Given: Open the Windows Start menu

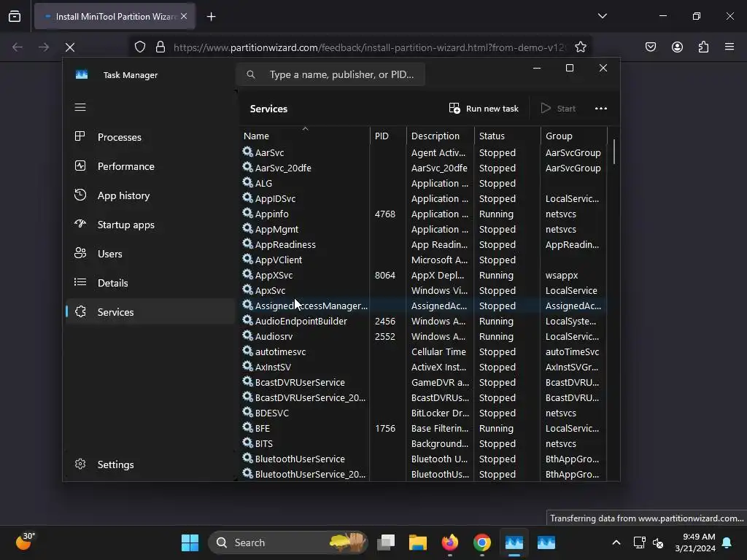Looking at the screenshot, I should click(190, 542).
